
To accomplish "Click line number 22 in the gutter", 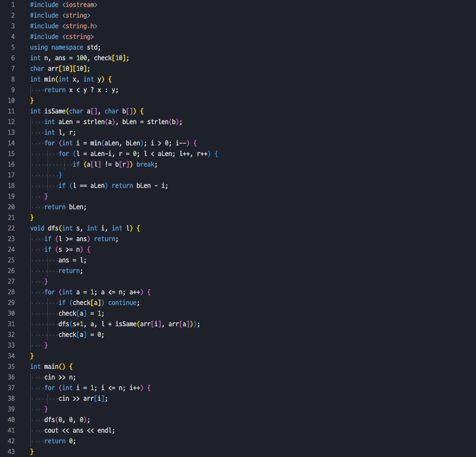I will tap(11, 228).
